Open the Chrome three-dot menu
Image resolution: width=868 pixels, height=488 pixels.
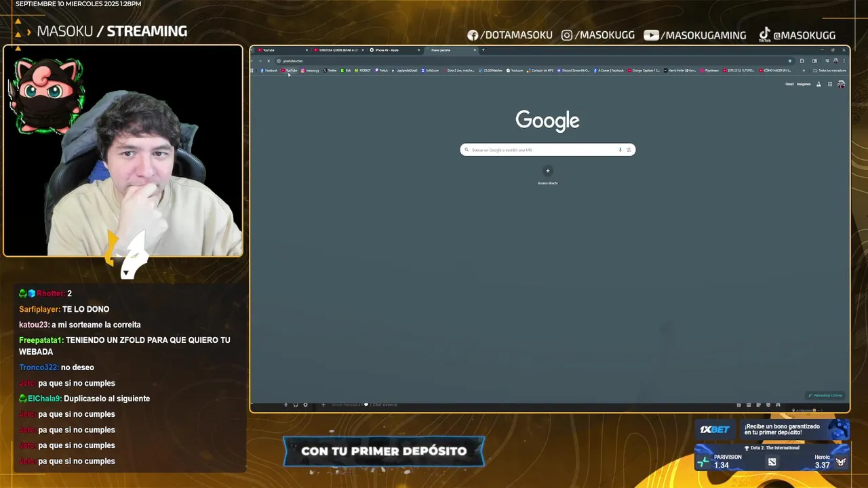coord(844,61)
